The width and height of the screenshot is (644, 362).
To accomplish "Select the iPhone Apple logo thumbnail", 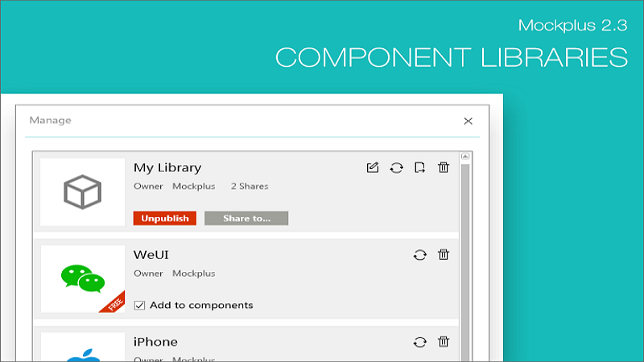I will [82, 348].
